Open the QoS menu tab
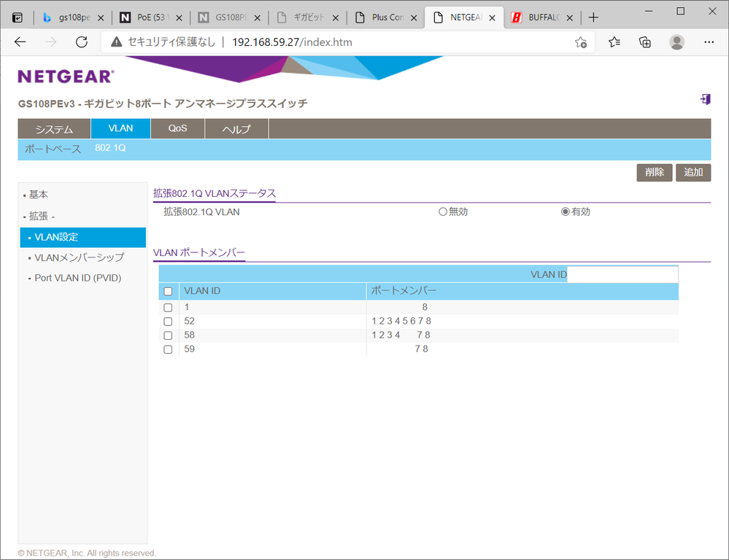 click(x=177, y=129)
